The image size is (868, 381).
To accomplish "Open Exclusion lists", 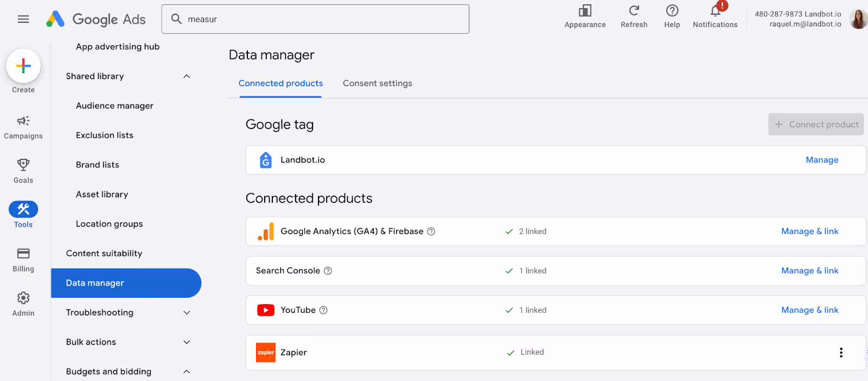I will pos(105,135).
